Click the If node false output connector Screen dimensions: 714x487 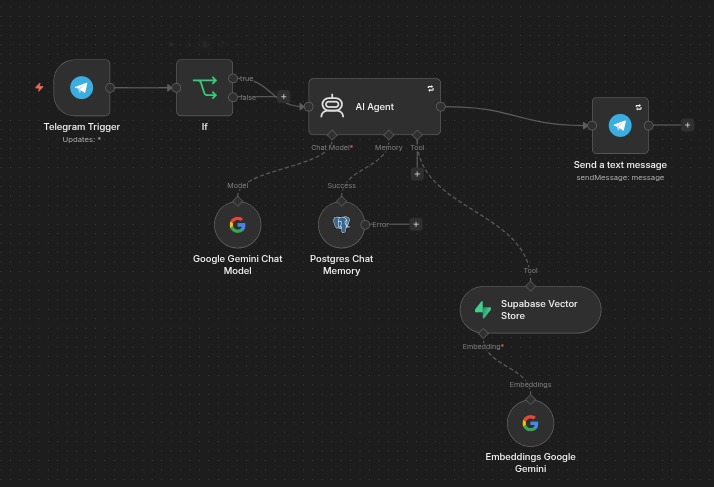coord(233,97)
